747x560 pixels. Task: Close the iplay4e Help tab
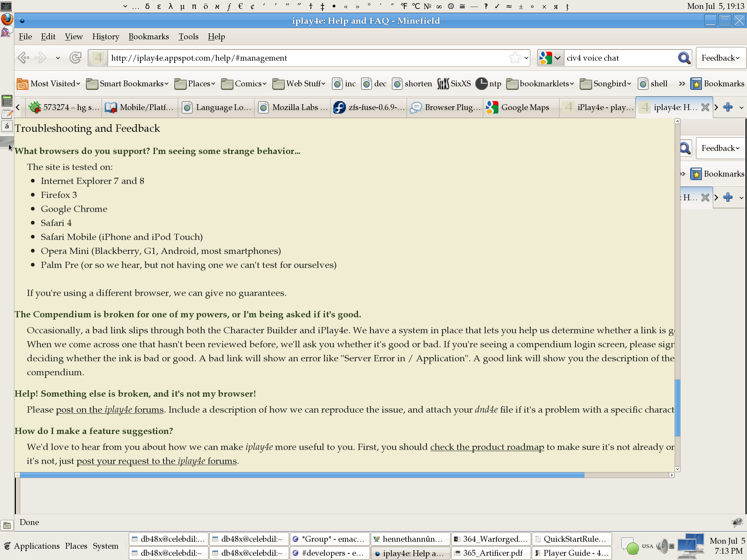(705, 107)
